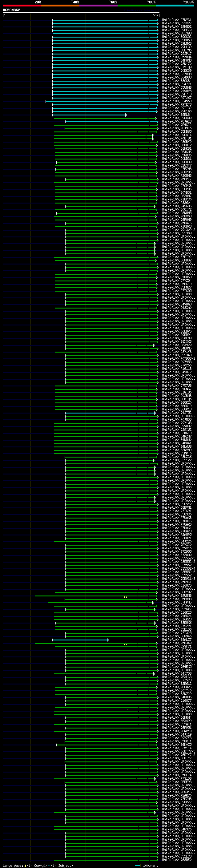The width and height of the screenshot is (197, 868).
Task: Select hit label UniRef100_A8JAE8
Action: [176, 122]
